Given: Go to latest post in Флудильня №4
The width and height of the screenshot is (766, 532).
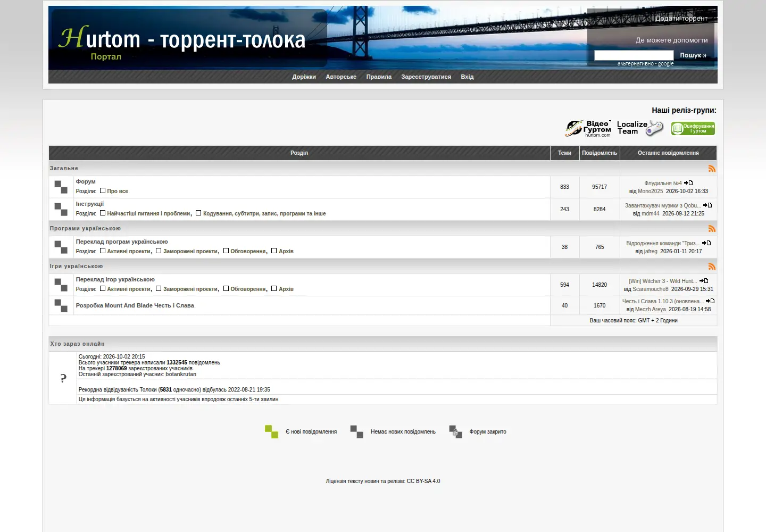Looking at the screenshot, I should tap(688, 183).
